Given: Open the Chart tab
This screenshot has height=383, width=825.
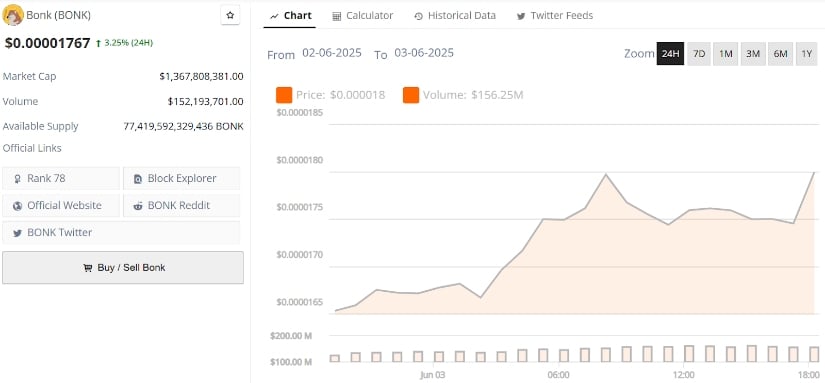Looking at the screenshot, I should (290, 16).
